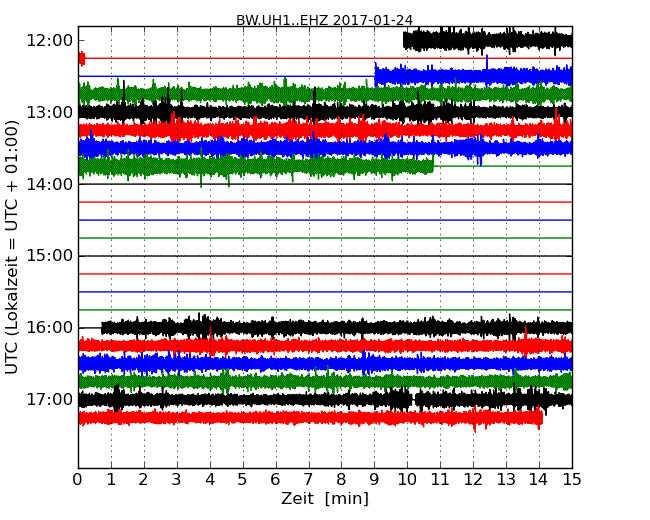Click the UTC Lokalzeit y-axis label
650x520 pixels.
12,246
